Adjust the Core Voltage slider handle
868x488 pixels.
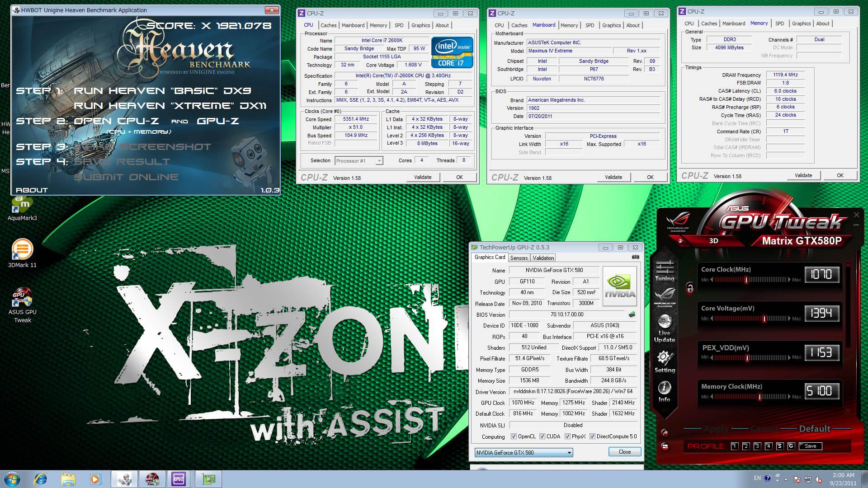(764, 319)
